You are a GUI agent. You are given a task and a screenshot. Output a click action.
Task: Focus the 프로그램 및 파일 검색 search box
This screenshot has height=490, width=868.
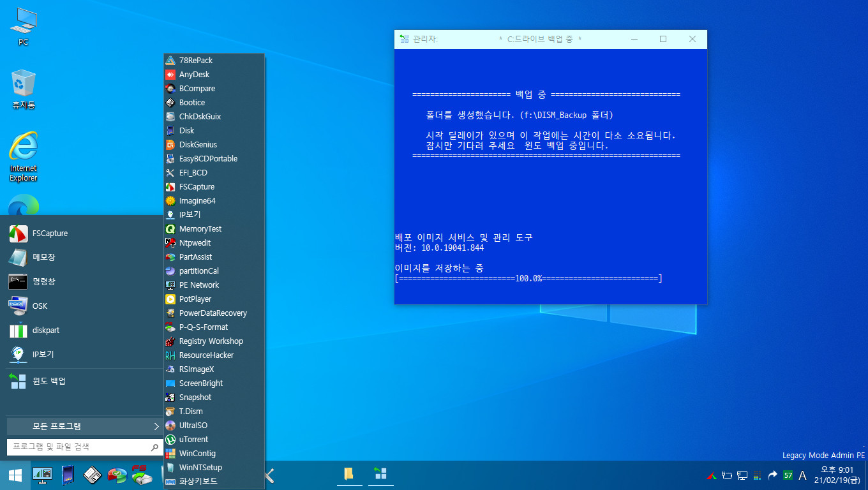(x=78, y=447)
